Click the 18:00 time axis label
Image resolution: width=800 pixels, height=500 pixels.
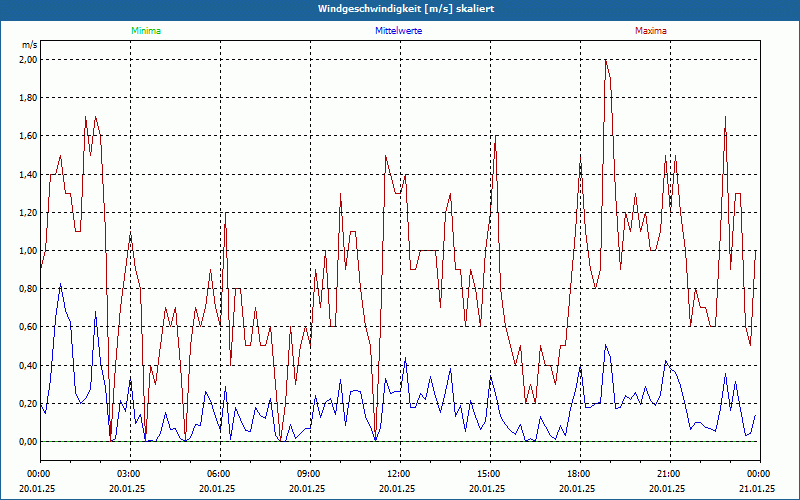pyautogui.click(x=580, y=474)
